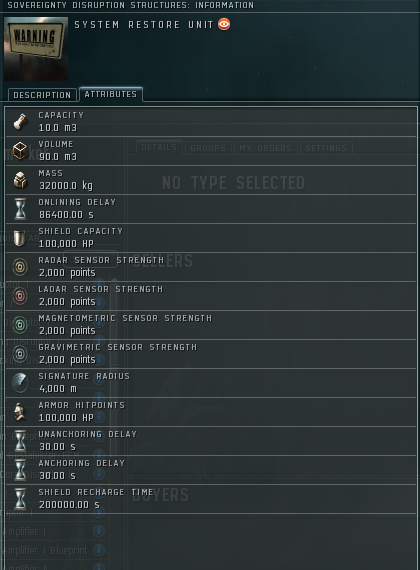This screenshot has height=570, width=420.
Task: Click the Magnetometric Sensor Strength icon
Action: (20, 325)
